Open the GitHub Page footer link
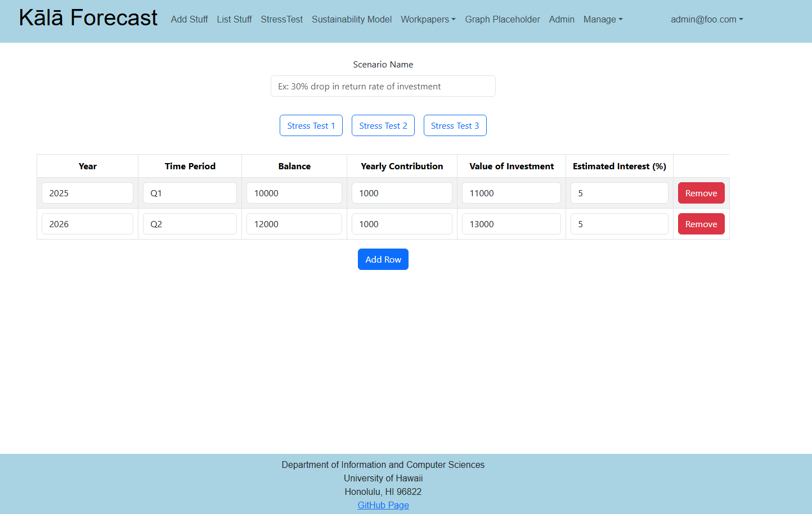Image resolution: width=812 pixels, height=514 pixels. (x=383, y=505)
